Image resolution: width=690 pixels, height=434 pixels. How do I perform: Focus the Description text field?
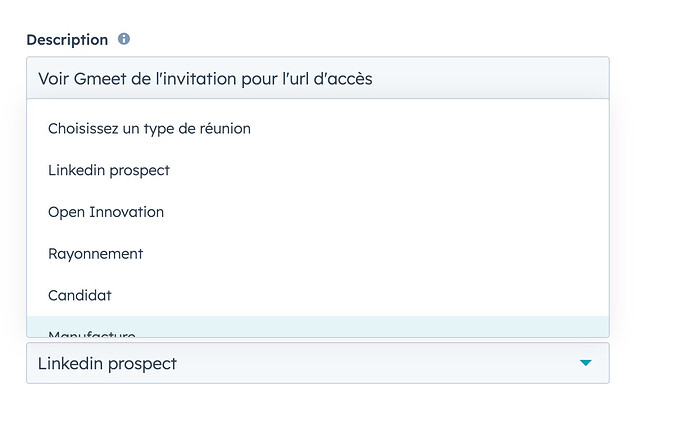318,78
